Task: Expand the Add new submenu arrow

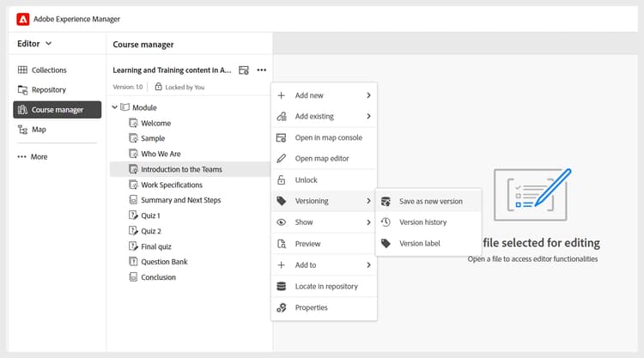Action: 368,95
